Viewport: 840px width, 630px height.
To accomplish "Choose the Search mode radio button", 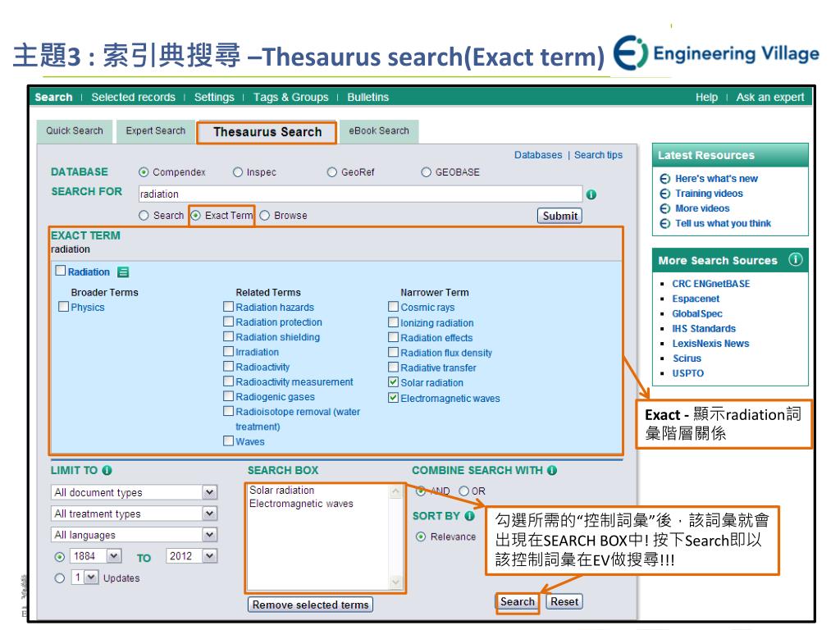I will (144, 216).
